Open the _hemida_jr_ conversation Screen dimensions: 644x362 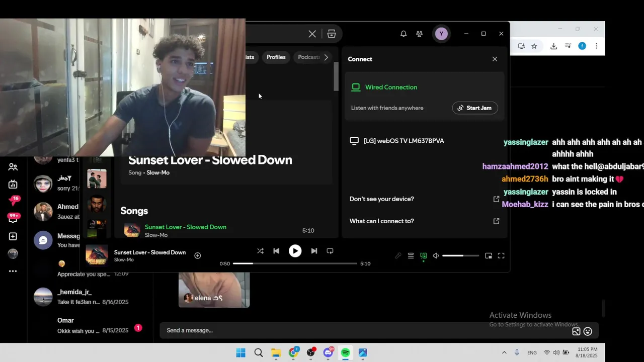point(91,297)
